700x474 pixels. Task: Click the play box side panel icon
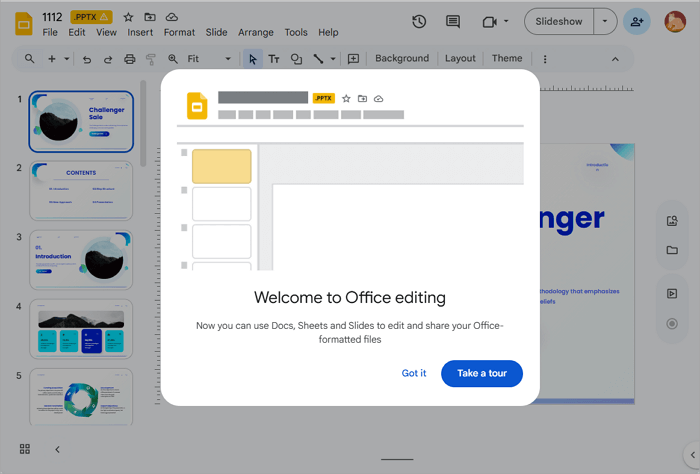coord(672,293)
